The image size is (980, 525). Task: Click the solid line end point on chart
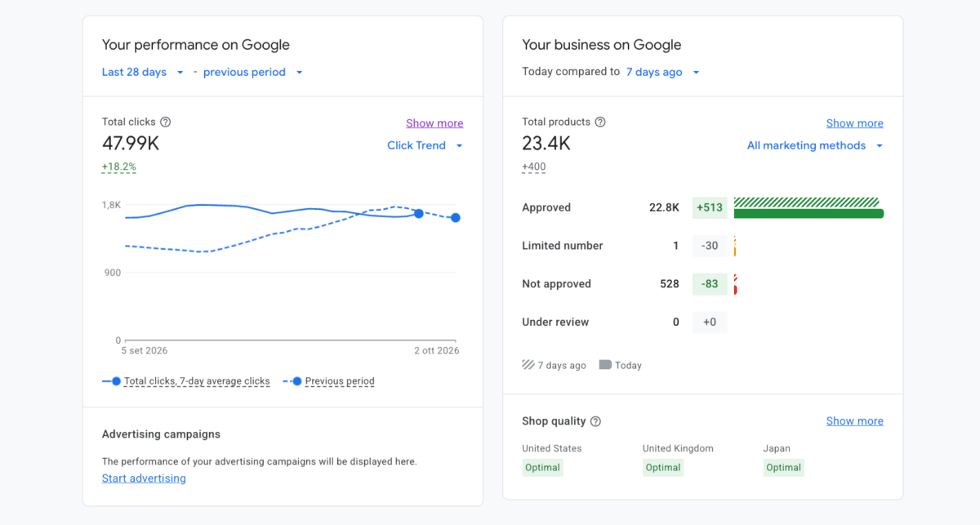click(x=419, y=213)
